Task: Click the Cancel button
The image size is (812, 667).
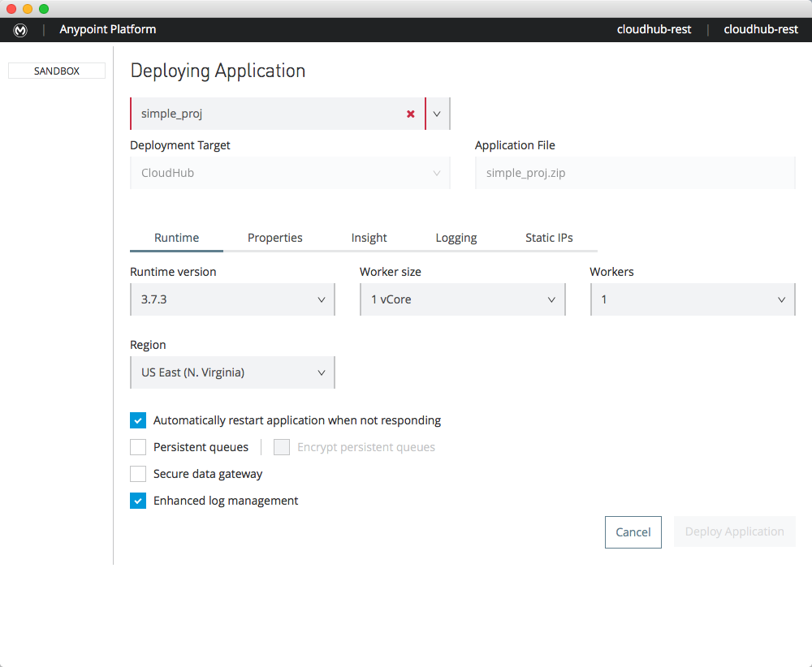Action: pos(633,531)
